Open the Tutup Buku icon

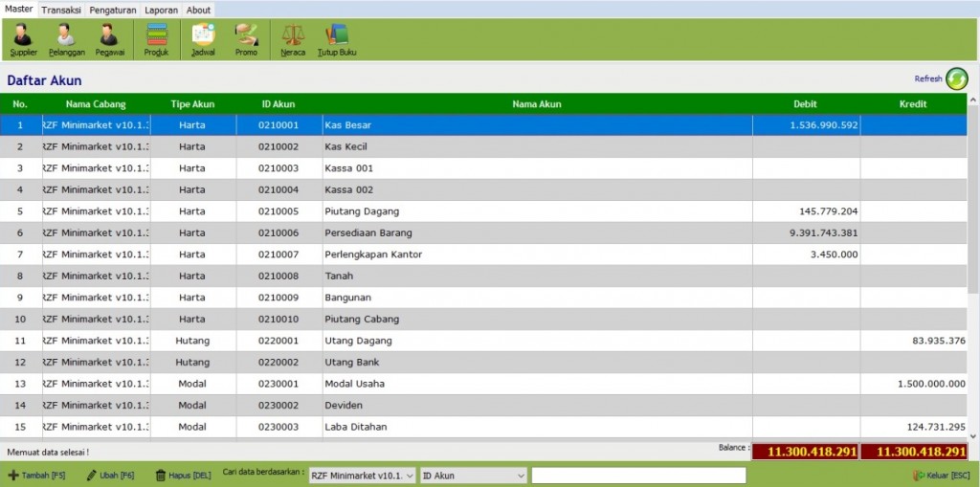tap(336, 40)
